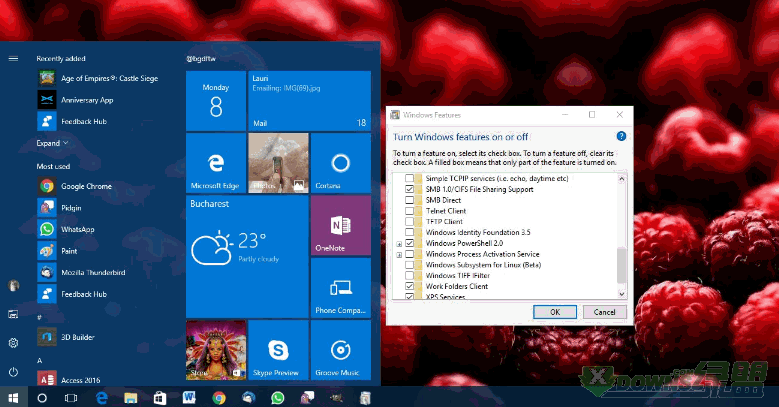Viewport: 779px width, 407px height.
Task: Open the Microsoft Edge tile
Action: (216, 163)
